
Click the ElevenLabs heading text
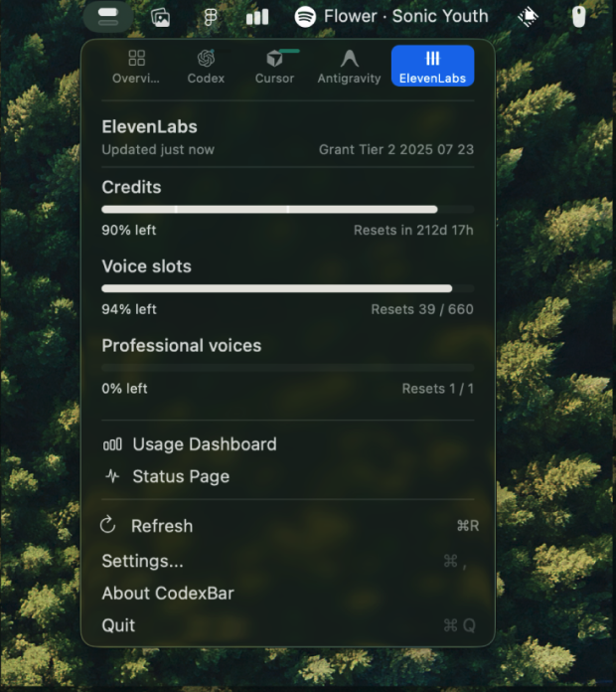(149, 127)
